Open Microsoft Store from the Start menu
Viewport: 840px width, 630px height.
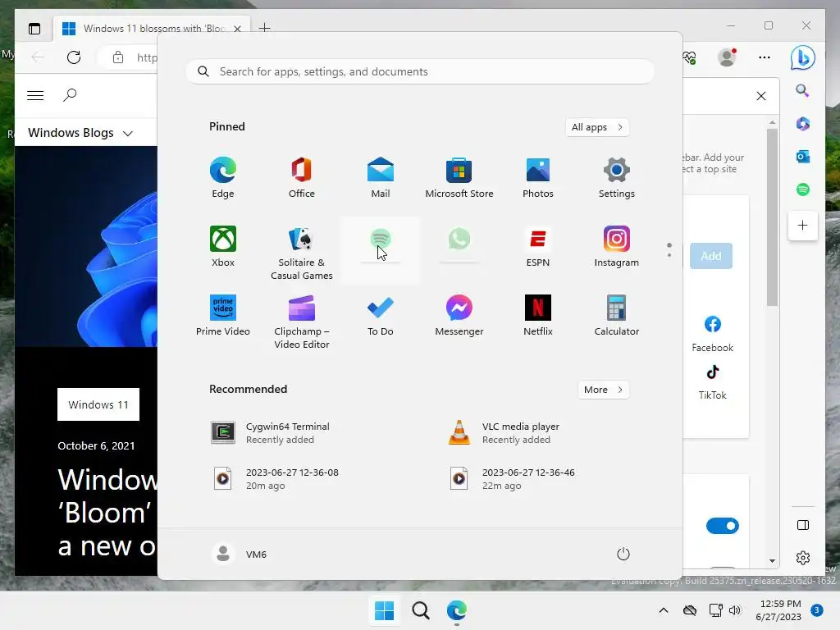(x=459, y=178)
